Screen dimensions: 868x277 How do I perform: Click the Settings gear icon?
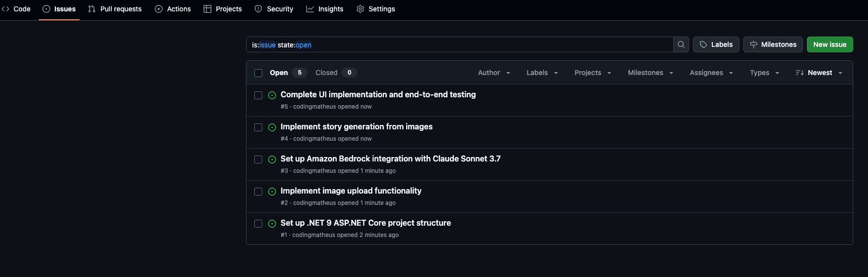[x=360, y=9]
